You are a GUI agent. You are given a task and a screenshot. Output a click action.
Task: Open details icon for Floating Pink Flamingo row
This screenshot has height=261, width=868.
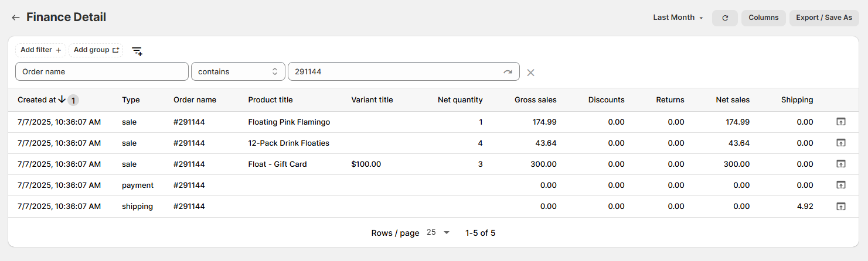[840, 122]
